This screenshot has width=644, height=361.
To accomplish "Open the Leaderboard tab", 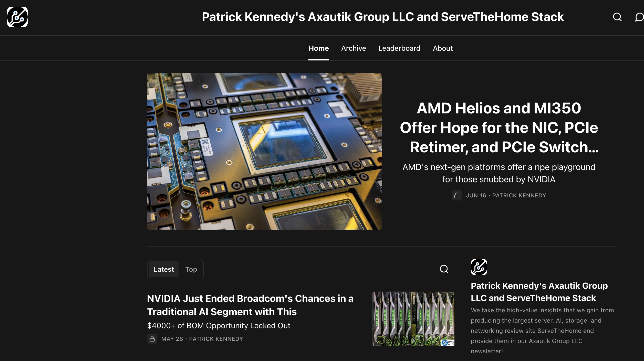I will tap(399, 48).
